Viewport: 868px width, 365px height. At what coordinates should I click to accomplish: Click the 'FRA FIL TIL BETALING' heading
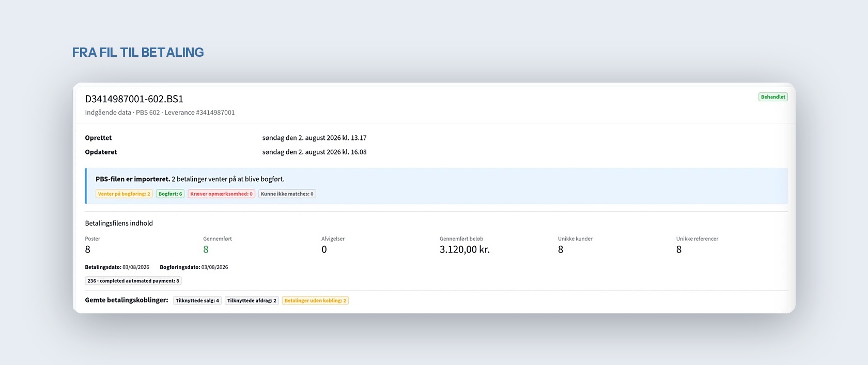(138, 52)
